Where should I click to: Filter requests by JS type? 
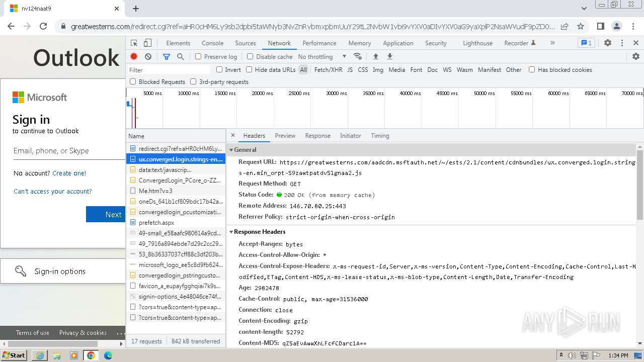tap(350, 70)
